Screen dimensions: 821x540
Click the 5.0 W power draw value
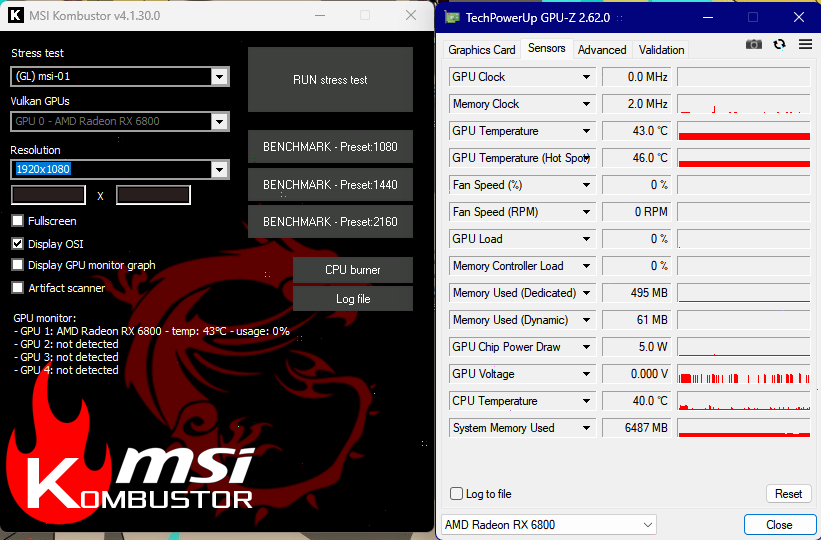coord(637,347)
